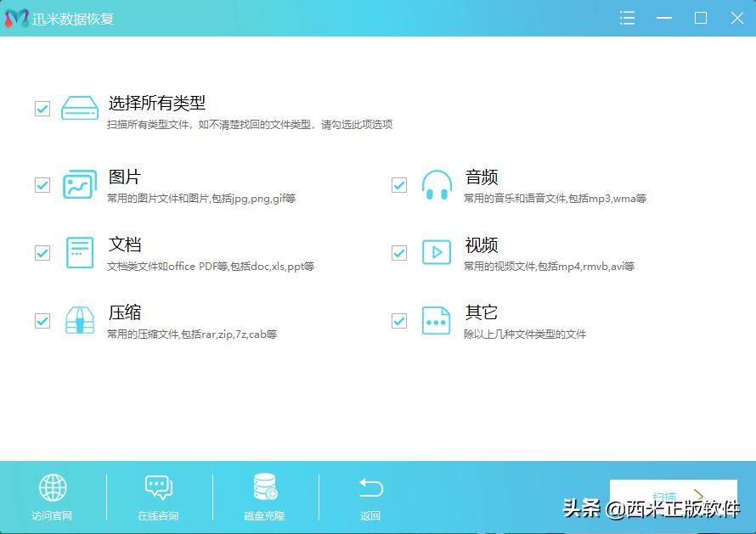Click the video play icon for 视频

click(437, 252)
